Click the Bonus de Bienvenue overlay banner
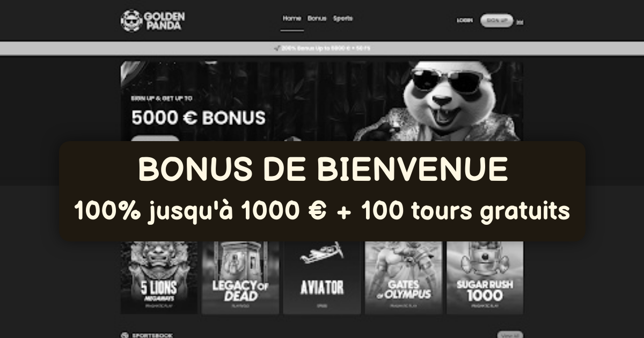644x338 pixels. [322, 191]
